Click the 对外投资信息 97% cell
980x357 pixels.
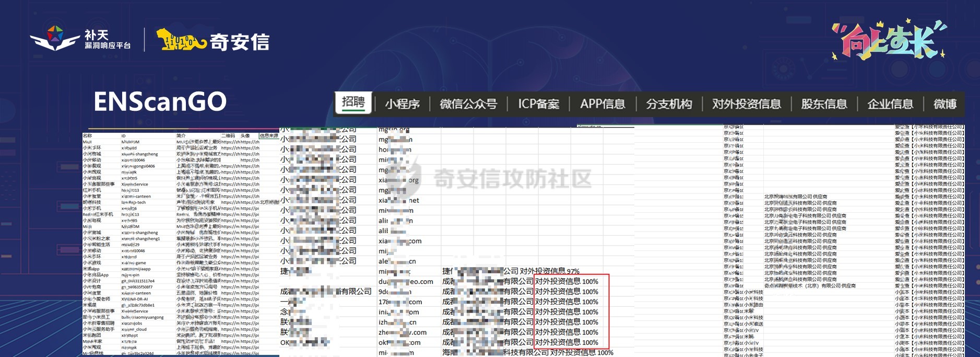[x=511, y=271]
